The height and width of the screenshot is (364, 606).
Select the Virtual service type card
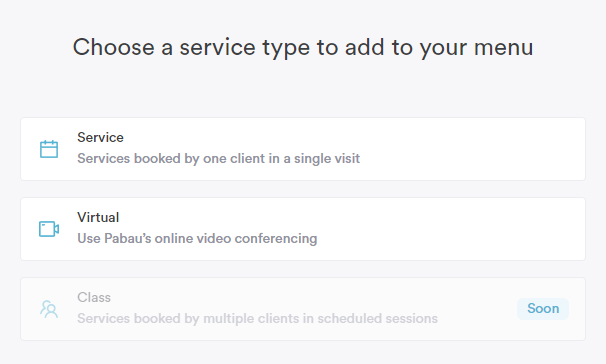(x=303, y=229)
